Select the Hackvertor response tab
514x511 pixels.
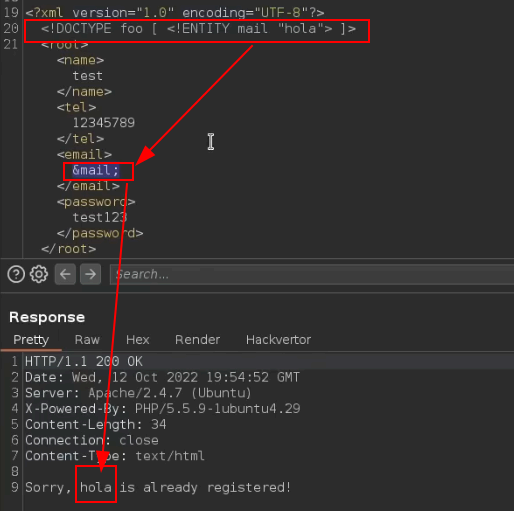(x=278, y=340)
